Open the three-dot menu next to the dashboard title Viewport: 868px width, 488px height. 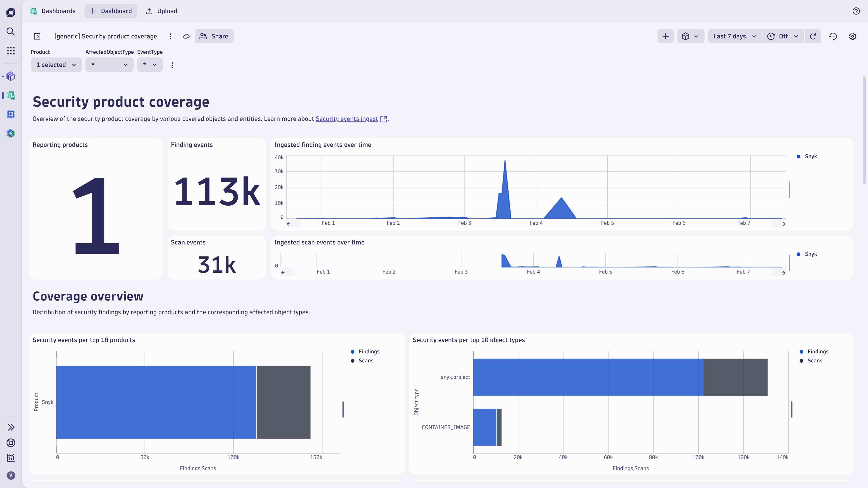tap(170, 36)
